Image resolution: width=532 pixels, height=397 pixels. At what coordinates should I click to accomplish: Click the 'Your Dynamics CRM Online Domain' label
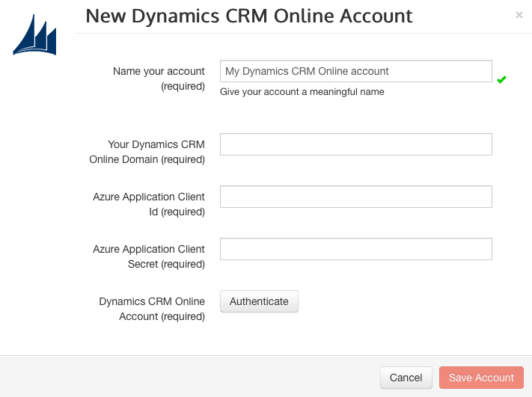147,152
